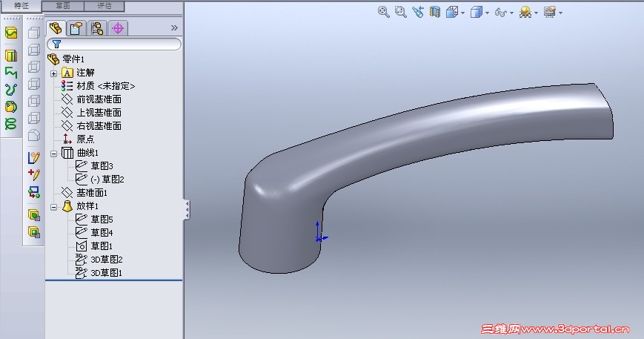Click the Hide/Show Items glasses icon
This screenshot has width=644, height=339.
pos(500,13)
